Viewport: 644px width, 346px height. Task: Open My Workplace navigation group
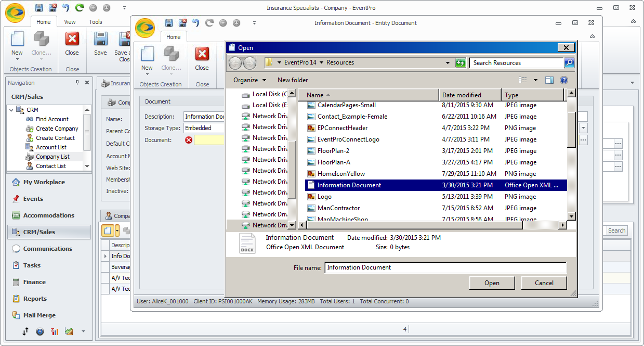click(x=49, y=182)
